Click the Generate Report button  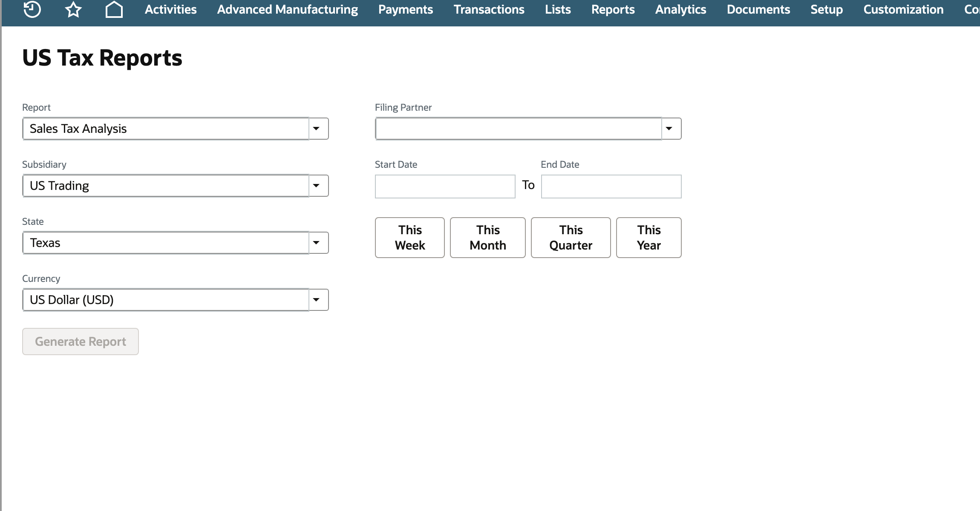[x=81, y=342]
